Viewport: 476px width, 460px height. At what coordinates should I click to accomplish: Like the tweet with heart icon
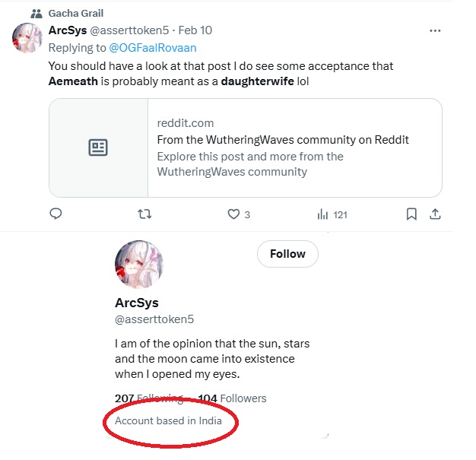click(233, 214)
